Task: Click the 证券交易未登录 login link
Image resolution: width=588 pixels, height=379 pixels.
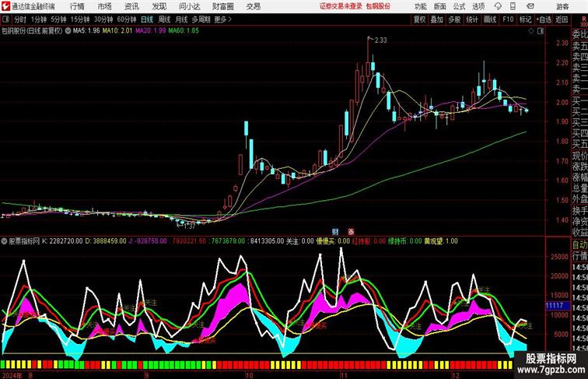Action: 341,6
